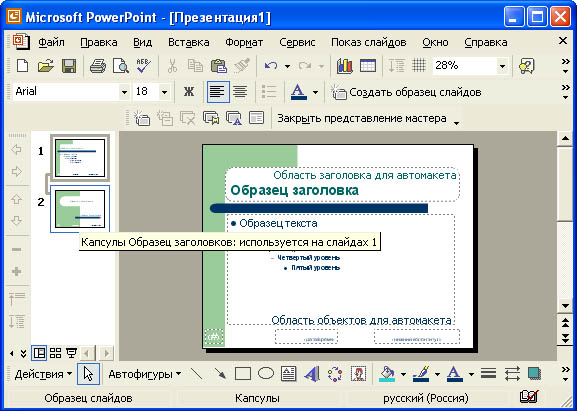This screenshot has height=411, width=577.
Task: Expand the font name dropdown
Action: (124, 92)
